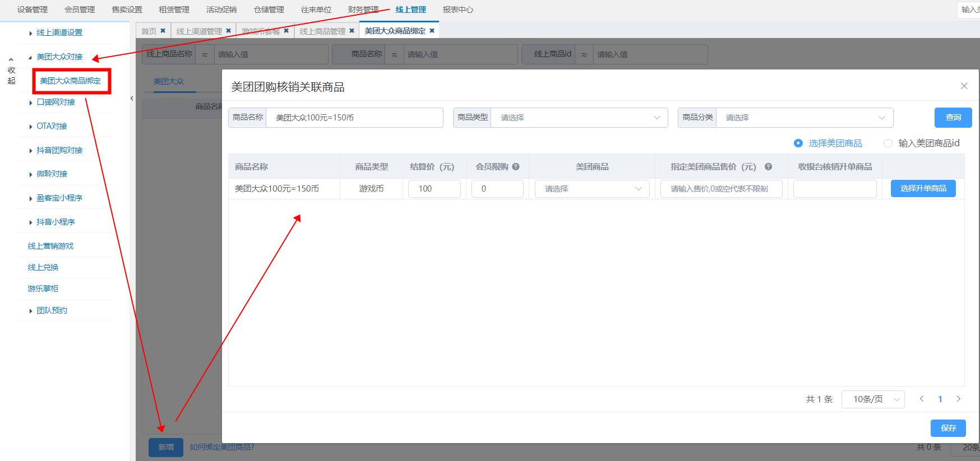Expand the 口碑网对接 tree node

click(x=30, y=103)
